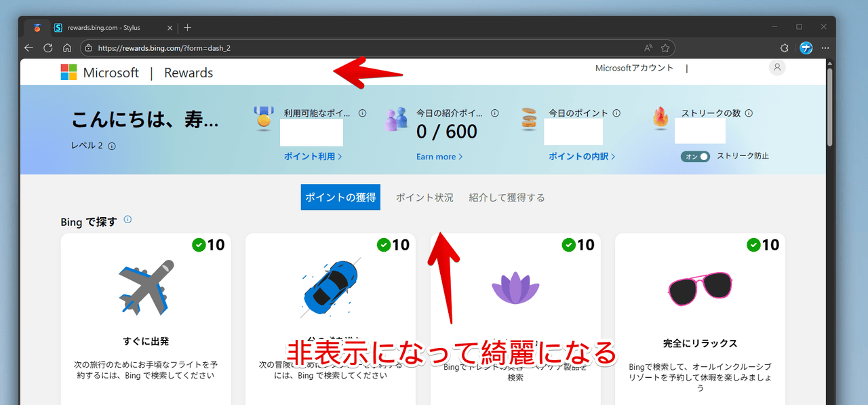Open the user account avatar icon
The width and height of the screenshot is (868, 405).
click(x=777, y=67)
